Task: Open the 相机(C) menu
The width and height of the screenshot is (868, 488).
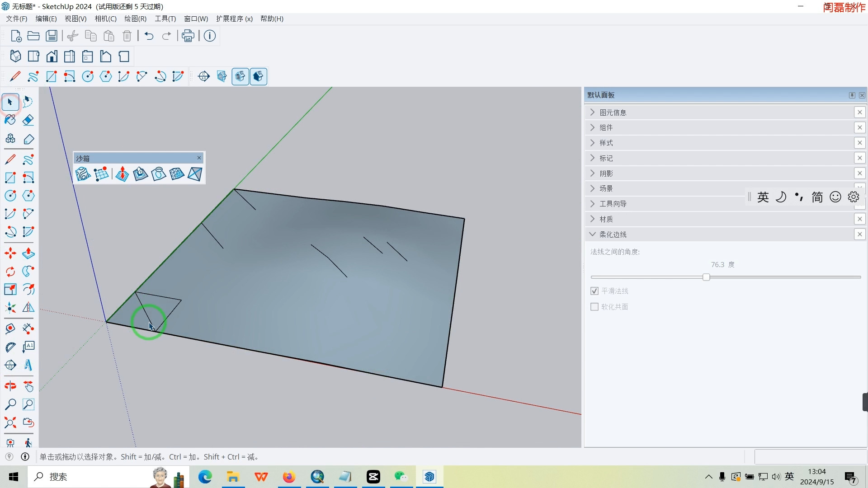Action: pos(105,19)
